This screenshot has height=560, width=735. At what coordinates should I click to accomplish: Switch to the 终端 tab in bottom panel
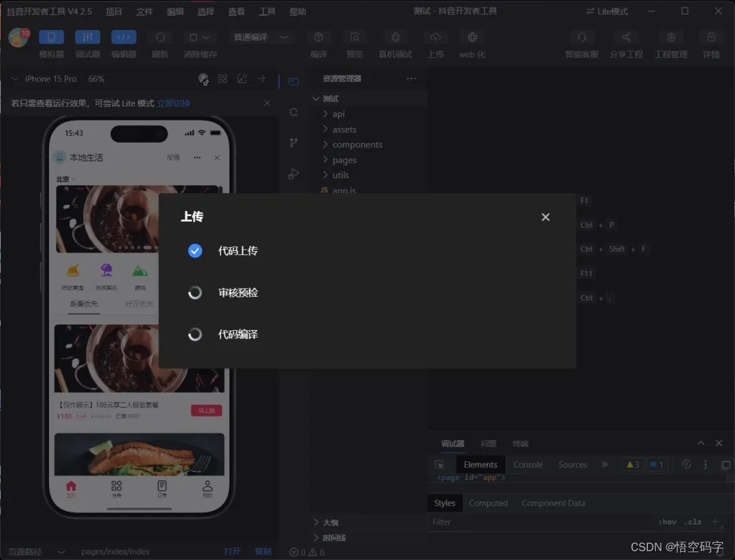click(x=521, y=444)
